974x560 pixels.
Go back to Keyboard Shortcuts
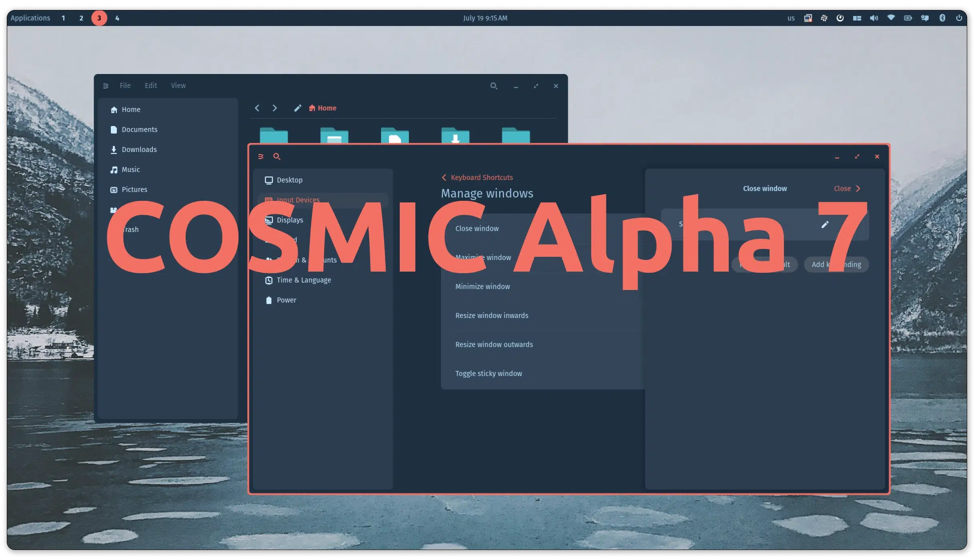[477, 178]
